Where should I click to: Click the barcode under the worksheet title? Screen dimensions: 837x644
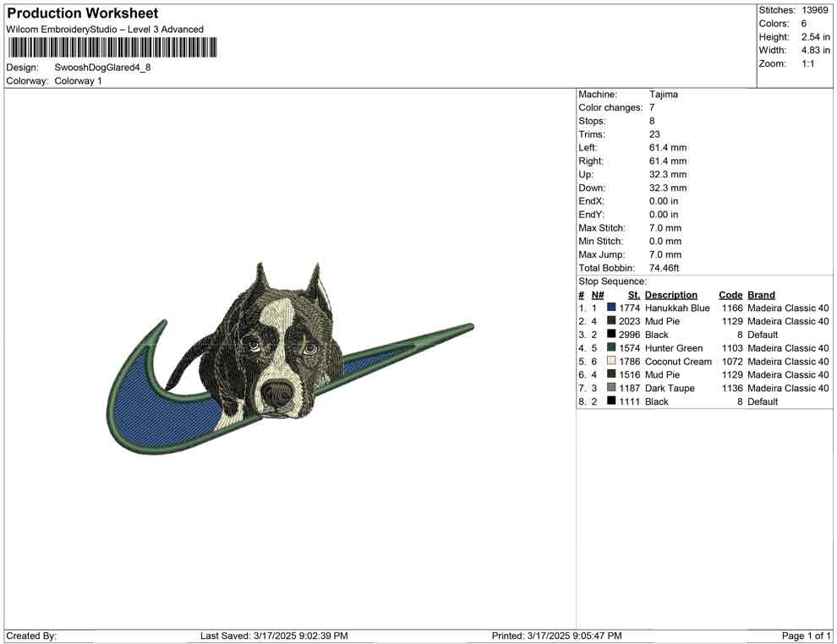[112, 47]
